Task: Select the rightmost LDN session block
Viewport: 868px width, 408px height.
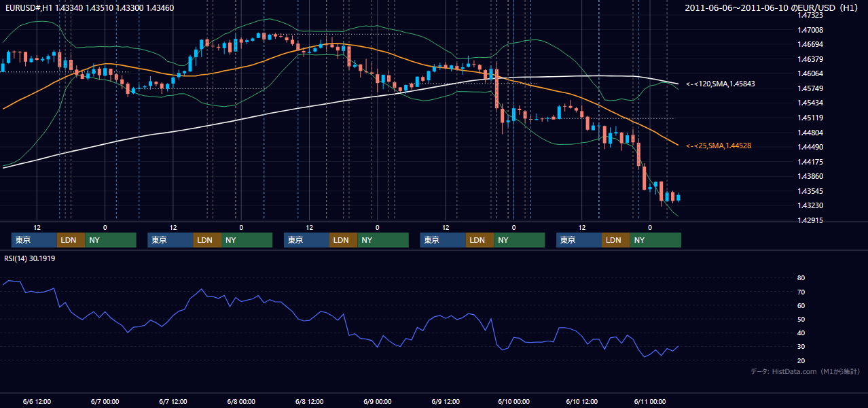Action: [615, 240]
